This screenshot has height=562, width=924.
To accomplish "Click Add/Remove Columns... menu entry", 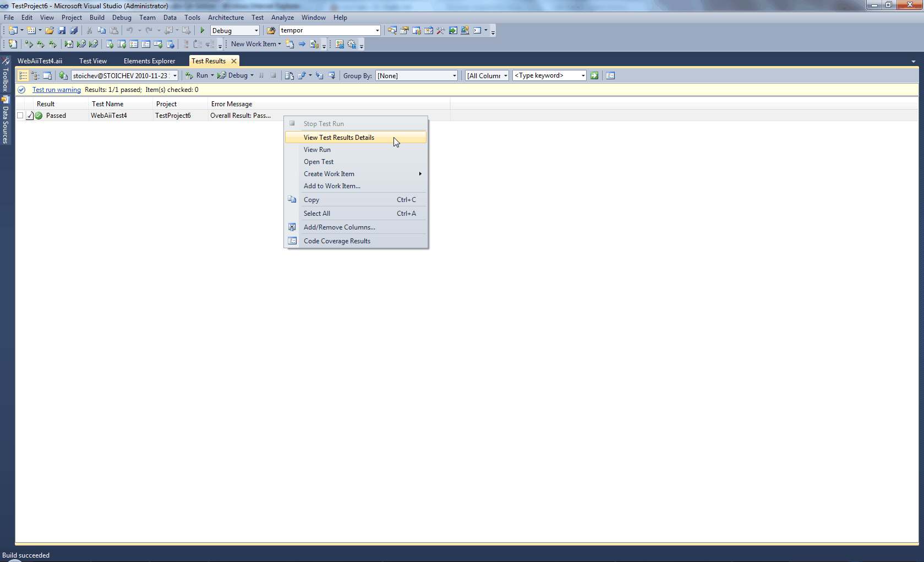I will coord(356,227).
